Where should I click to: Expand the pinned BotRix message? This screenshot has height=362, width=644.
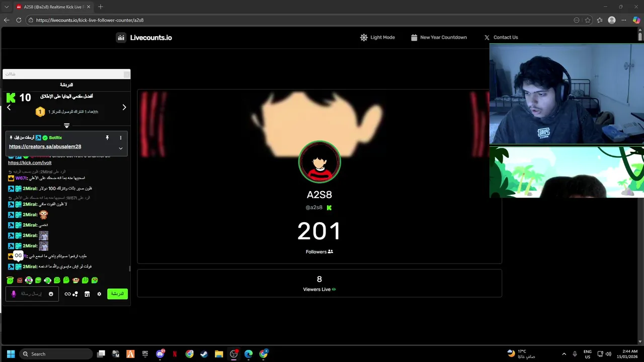coord(120,148)
